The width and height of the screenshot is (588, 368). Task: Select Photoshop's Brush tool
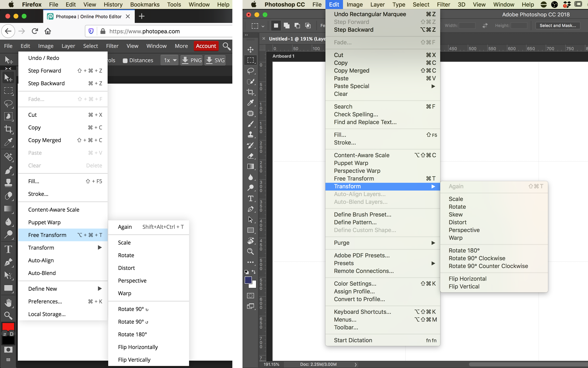251,124
